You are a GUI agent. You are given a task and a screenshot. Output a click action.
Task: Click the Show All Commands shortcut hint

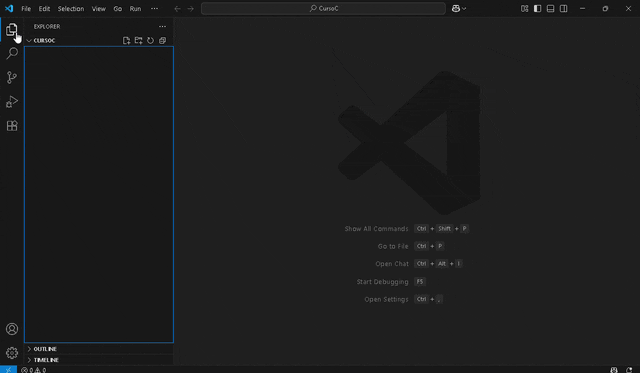click(407, 229)
